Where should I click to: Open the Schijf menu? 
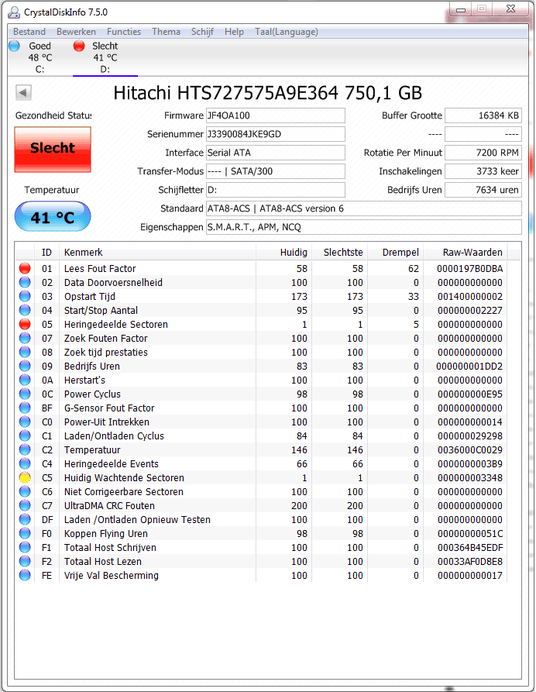[202, 32]
